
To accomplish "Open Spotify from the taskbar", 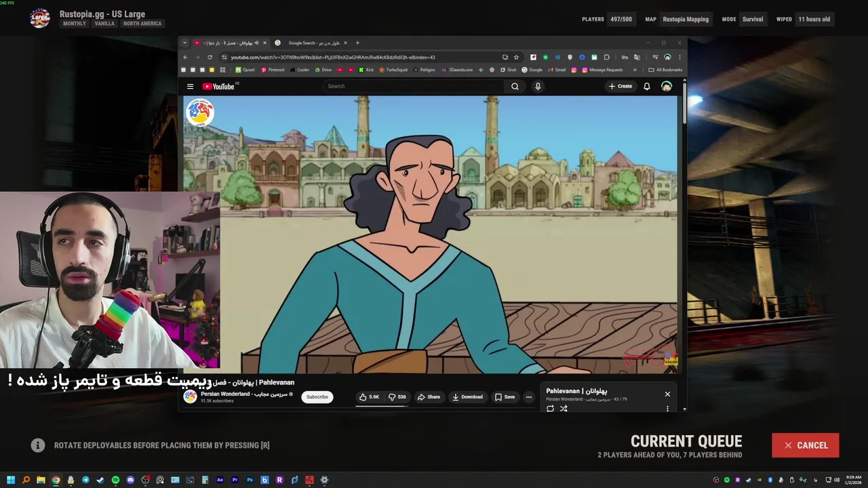I will click(x=115, y=480).
